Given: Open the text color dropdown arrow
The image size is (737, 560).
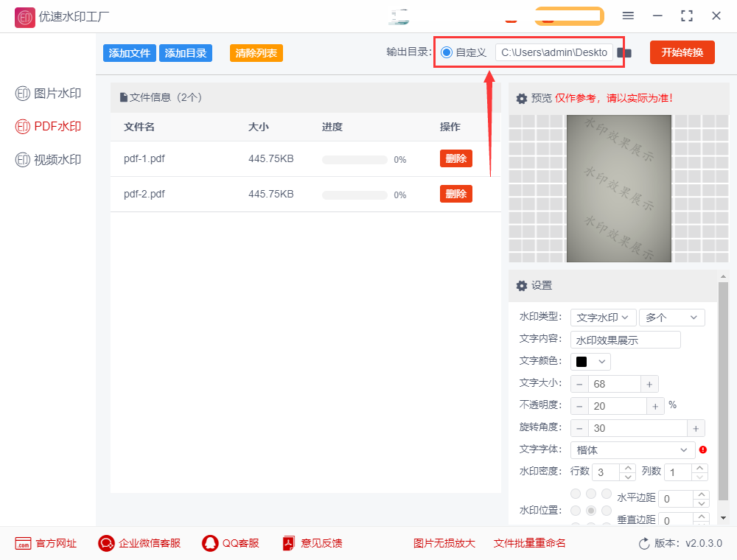Looking at the screenshot, I should 601,362.
